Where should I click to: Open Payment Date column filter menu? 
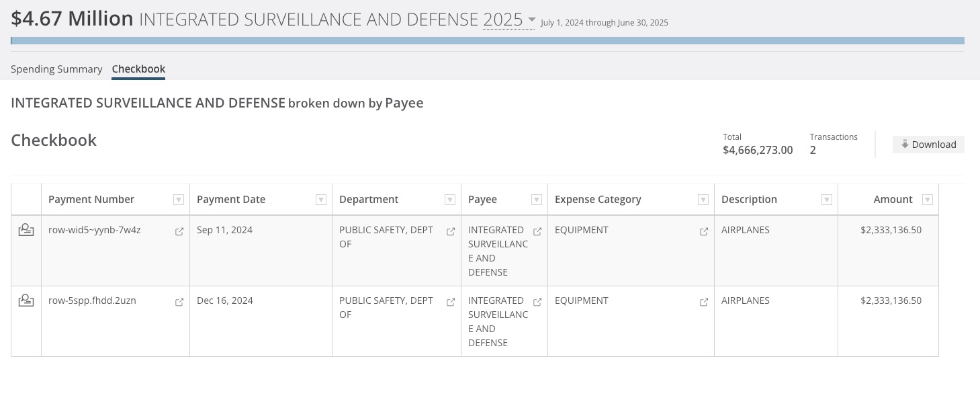pyautogui.click(x=321, y=200)
